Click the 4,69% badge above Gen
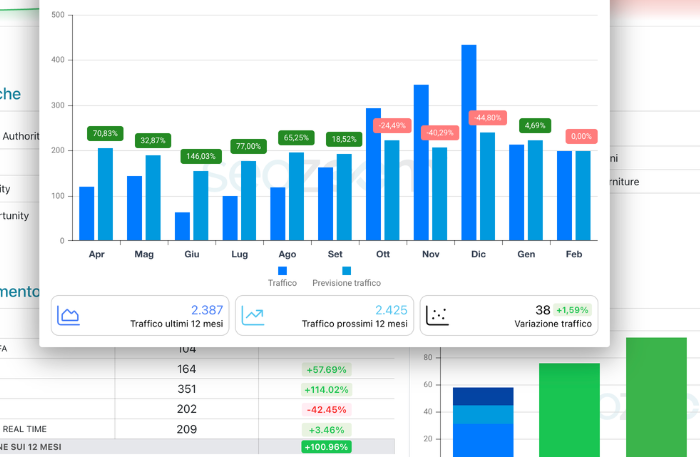This screenshot has width=700, height=457. [535, 125]
